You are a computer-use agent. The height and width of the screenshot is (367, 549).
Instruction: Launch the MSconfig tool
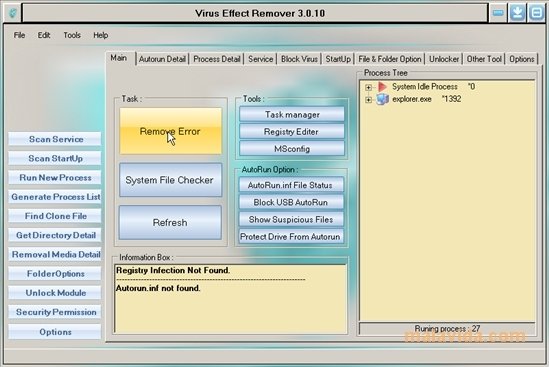pyautogui.click(x=292, y=149)
